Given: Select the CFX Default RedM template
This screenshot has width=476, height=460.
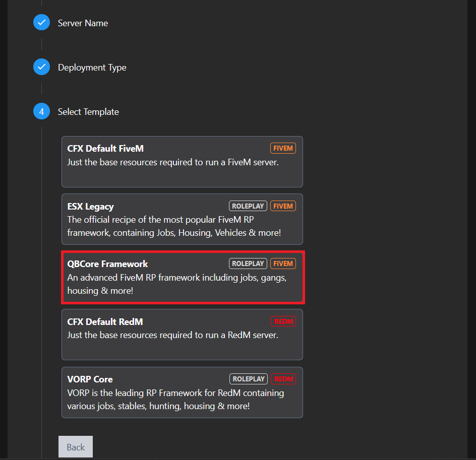Looking at the screenshot, I should (182, 335).
